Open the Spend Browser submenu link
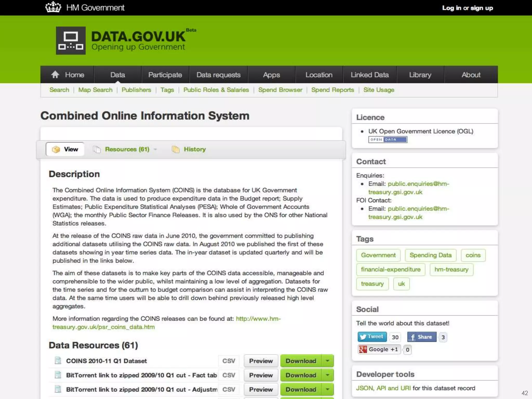The width and height of the screenshot is (532, 399). click(280, 90)
